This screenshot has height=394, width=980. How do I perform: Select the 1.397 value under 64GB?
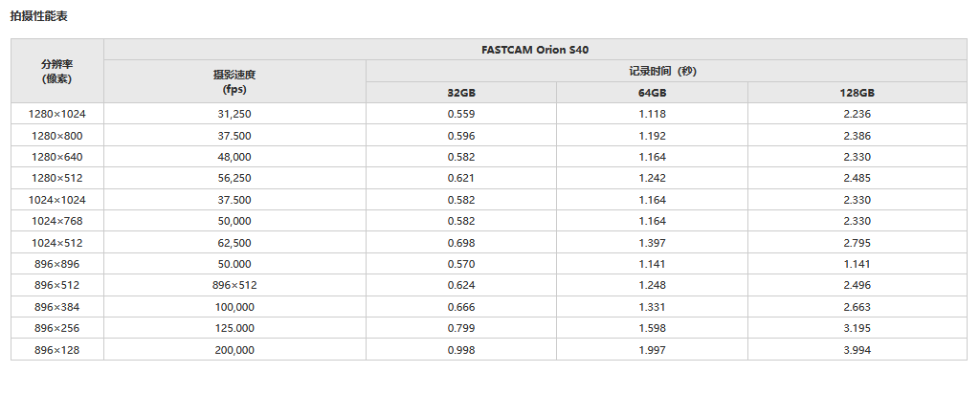(652, 242)
